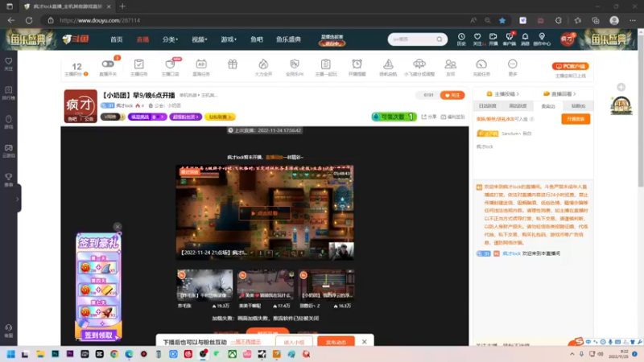
Task: Click the 开播 broadcast icon in the header
Action: click(x=493, y=39)
